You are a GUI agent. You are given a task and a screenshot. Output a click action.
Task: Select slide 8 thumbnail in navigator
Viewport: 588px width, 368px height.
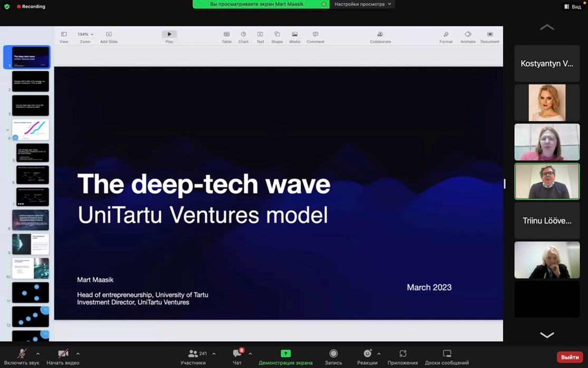[31, 220]
